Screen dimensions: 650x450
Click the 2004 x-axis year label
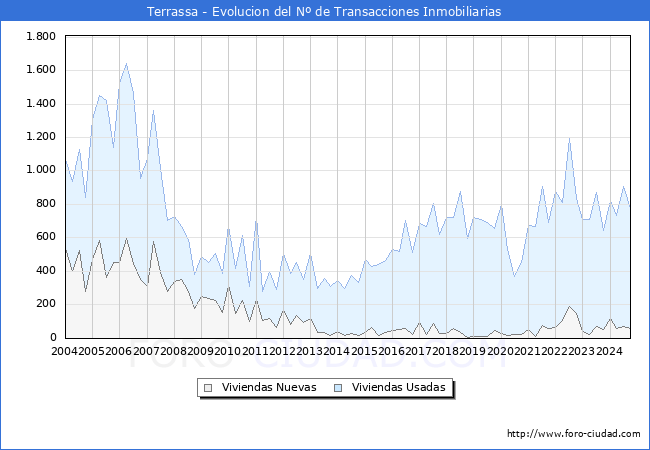(x=64, y=351)
